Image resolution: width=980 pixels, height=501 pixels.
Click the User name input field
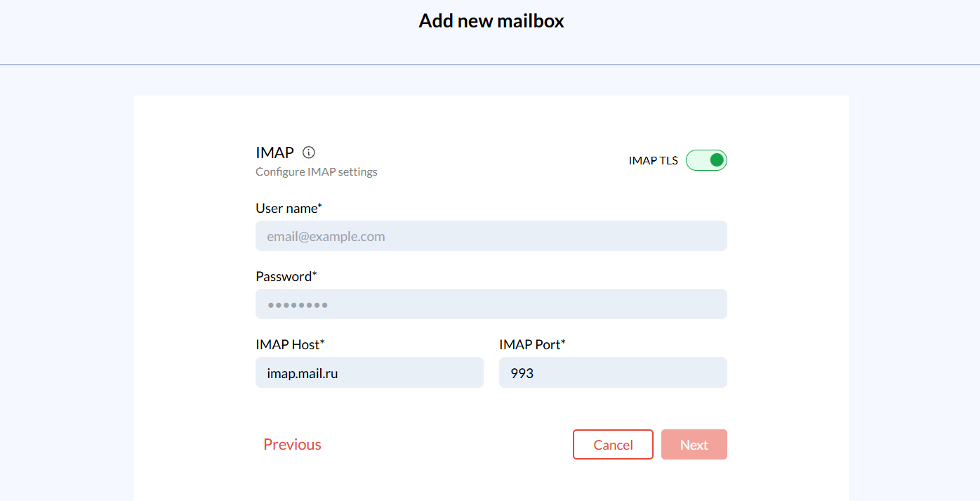(x=491, y=236)
